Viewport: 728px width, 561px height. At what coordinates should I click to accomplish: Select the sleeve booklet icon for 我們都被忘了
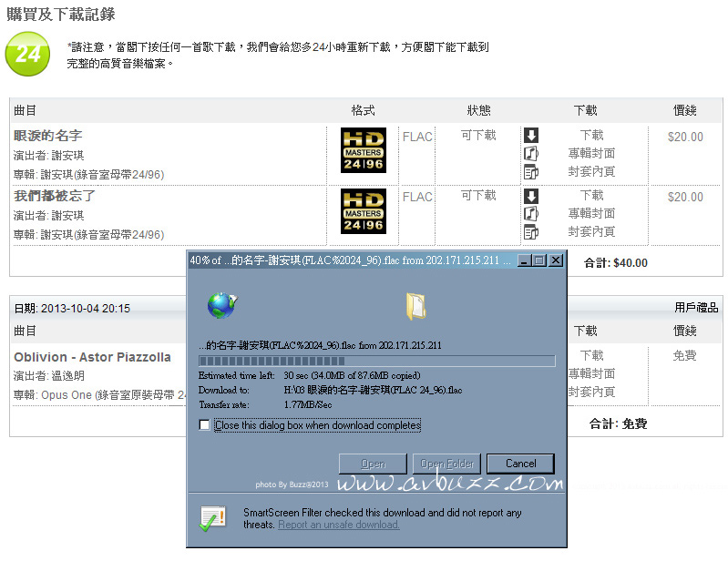pyautogui.click(x=531, y=231)
